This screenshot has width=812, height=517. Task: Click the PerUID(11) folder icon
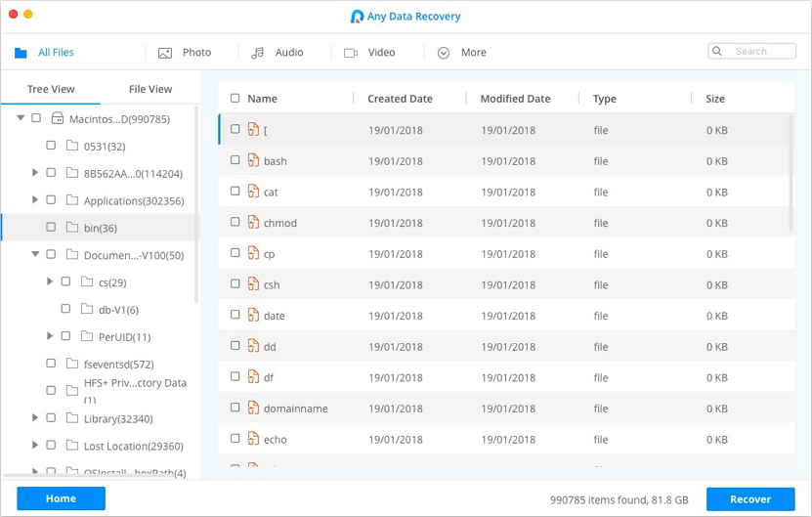[87, 335]
